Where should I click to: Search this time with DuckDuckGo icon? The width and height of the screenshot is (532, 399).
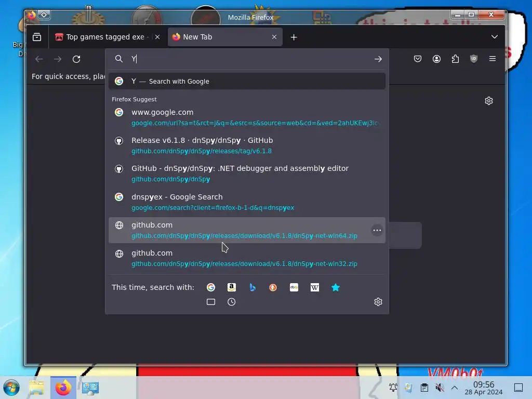[273, 287]
